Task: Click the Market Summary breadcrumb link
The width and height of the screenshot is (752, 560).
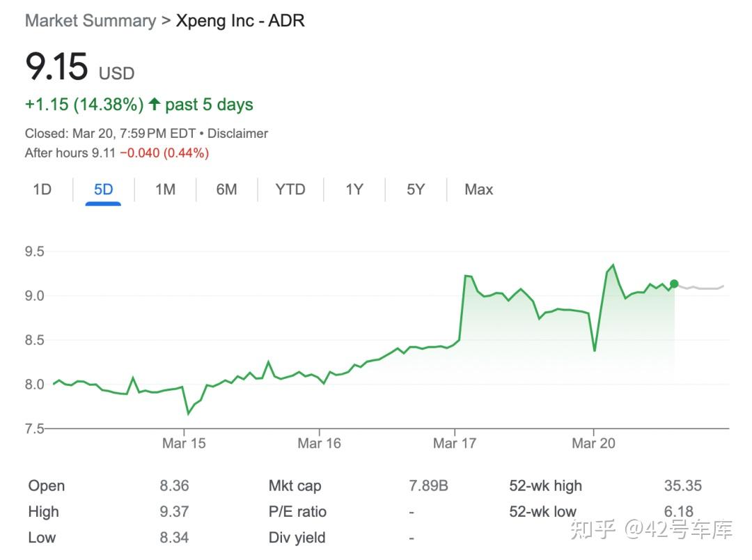Action: point(91,21)
